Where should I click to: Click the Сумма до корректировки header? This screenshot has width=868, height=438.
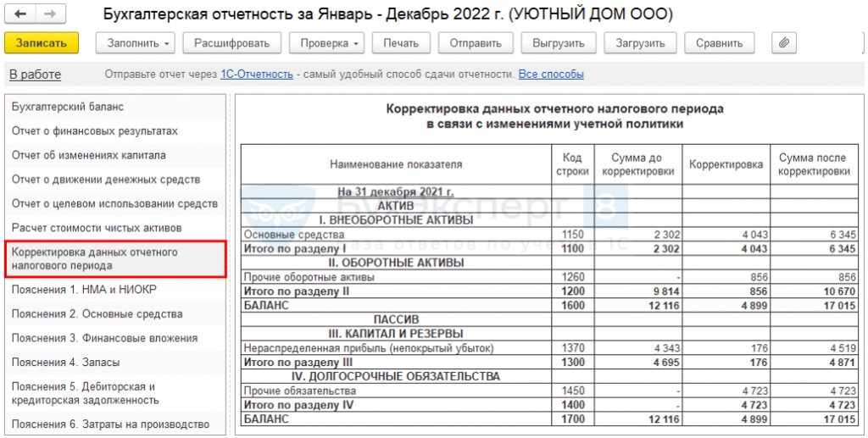click(637, 164)
